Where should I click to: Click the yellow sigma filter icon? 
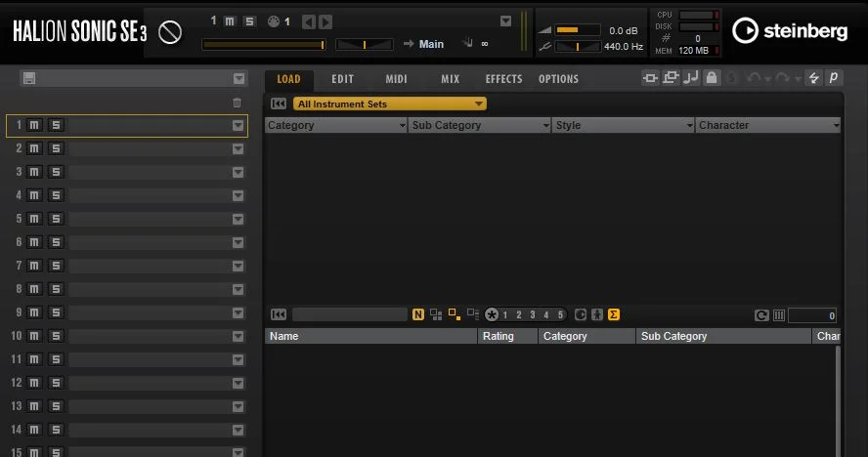pos(613,314)
